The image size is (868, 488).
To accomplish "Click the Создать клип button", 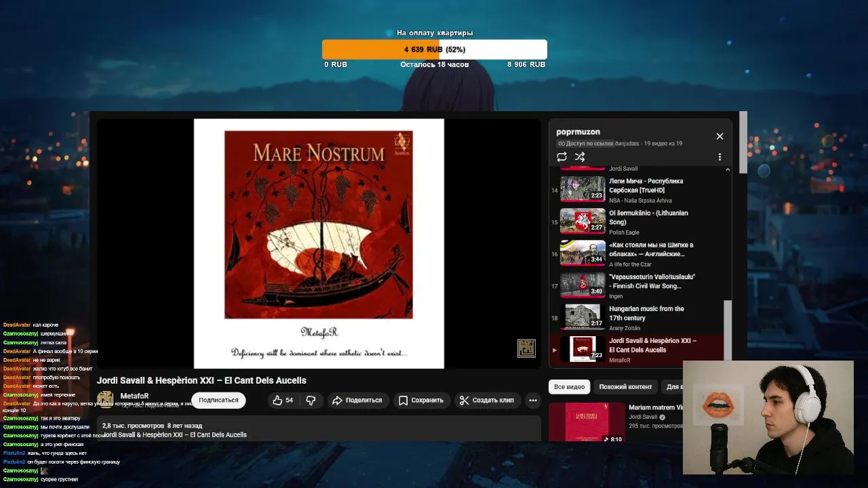I will pyautogui.click(x=487, y=401).
